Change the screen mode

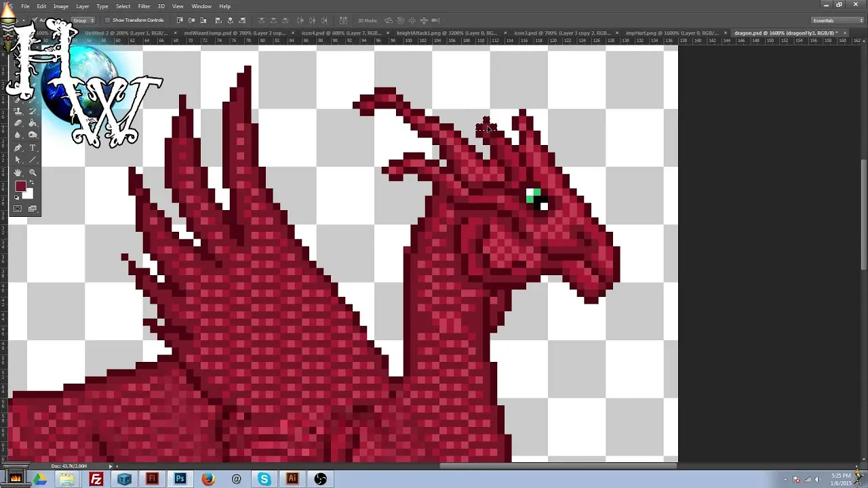click(33, 208)
